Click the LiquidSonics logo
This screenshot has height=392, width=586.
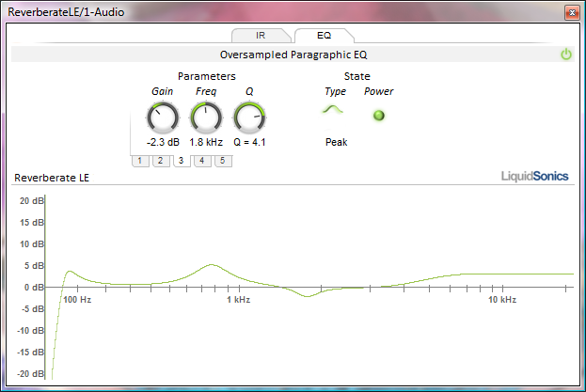534,176
